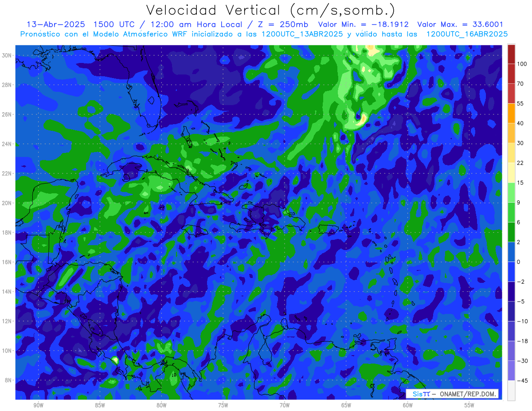Pick the pale yellow swatch between 15 and 22

click(x=511, y=172)
